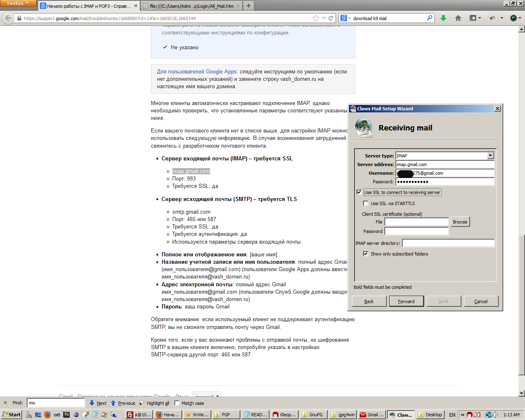Click the 1:13 AM system clock
Viewport: 525px width, 420px height.
(511, 415)
